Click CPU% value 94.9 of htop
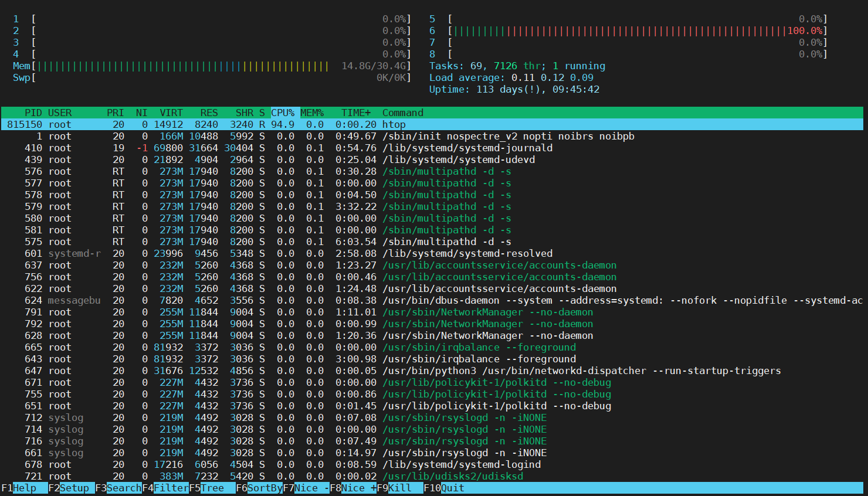The height and width of the screenshot is (496, 868). pyautogui.click(x=283, y=124)
